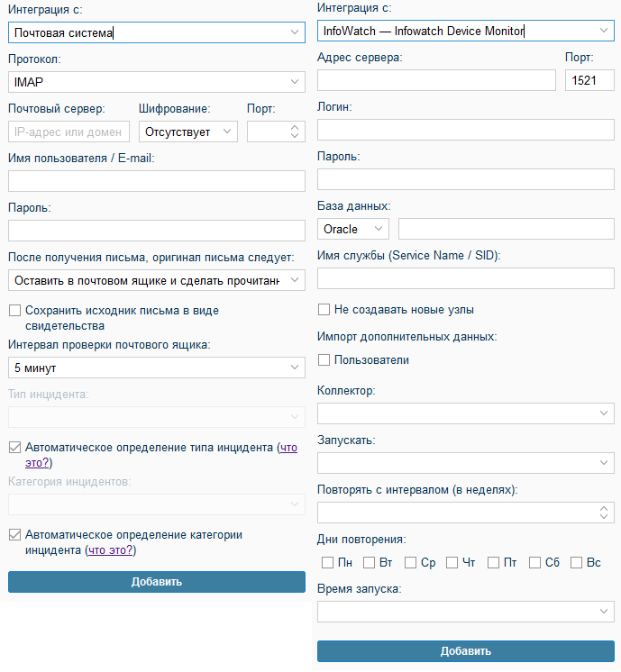621x672 pixels.
Task: Check the 'Сб' day checkbox
Action: (x=535, y=563)
